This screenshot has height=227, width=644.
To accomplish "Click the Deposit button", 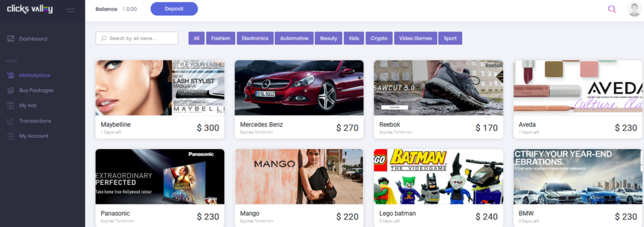I will tap(174, 9).
